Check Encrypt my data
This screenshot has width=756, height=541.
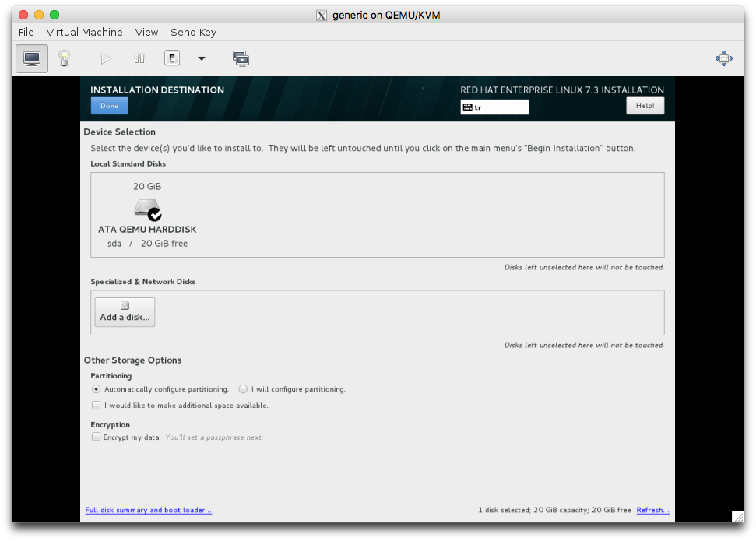[x=96, y=437]
